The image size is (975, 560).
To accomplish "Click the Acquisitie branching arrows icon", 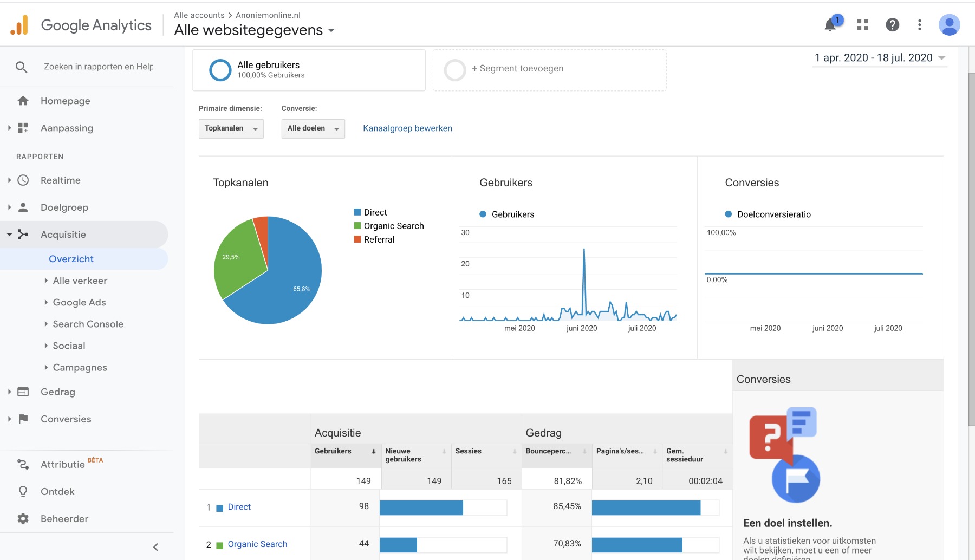I will pos(23,235).
